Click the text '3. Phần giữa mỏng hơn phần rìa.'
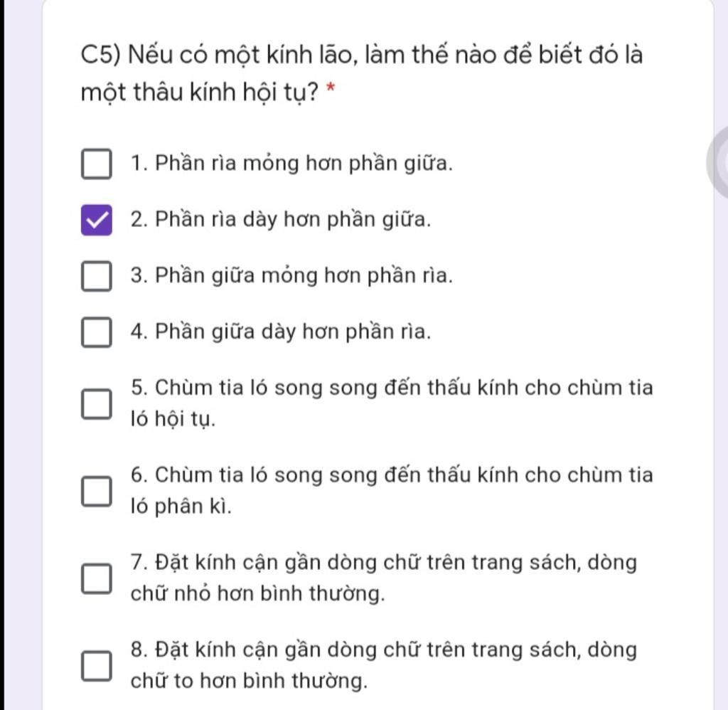This screenshot has width=728, height=710. pos(291,276)
